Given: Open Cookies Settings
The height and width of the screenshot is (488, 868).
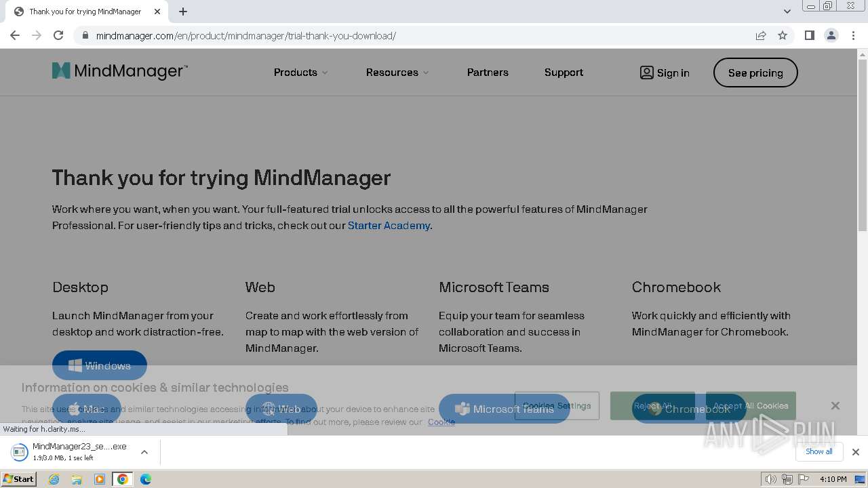Looking at the screenshot, I should [x=557, y=406].
